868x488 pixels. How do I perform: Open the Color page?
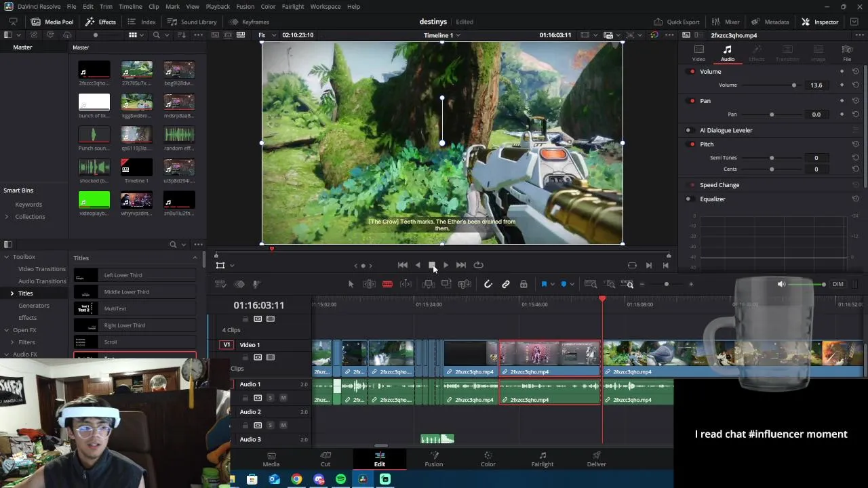pyautogui.click(x=488, y=459)
